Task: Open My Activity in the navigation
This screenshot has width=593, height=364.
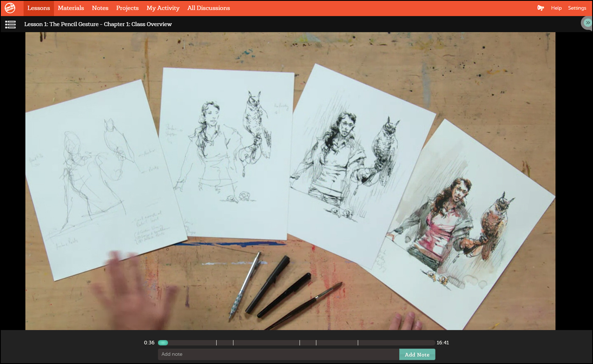Action: tap(163, 8)
